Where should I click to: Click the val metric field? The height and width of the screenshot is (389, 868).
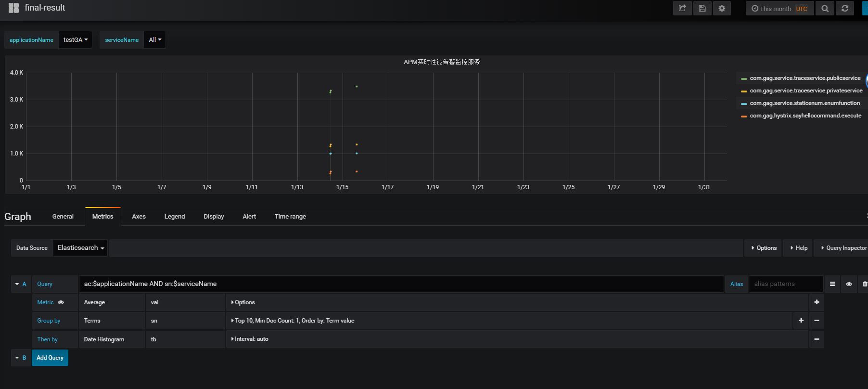tap(185, 302)
